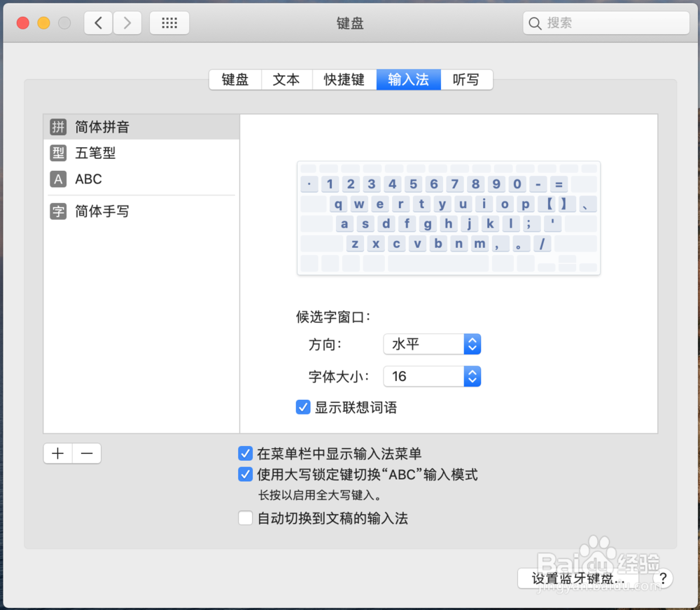This screenshot has height=610, width=700.
Task: Click the back navigation arrow
Action: [x=98, y=22]
